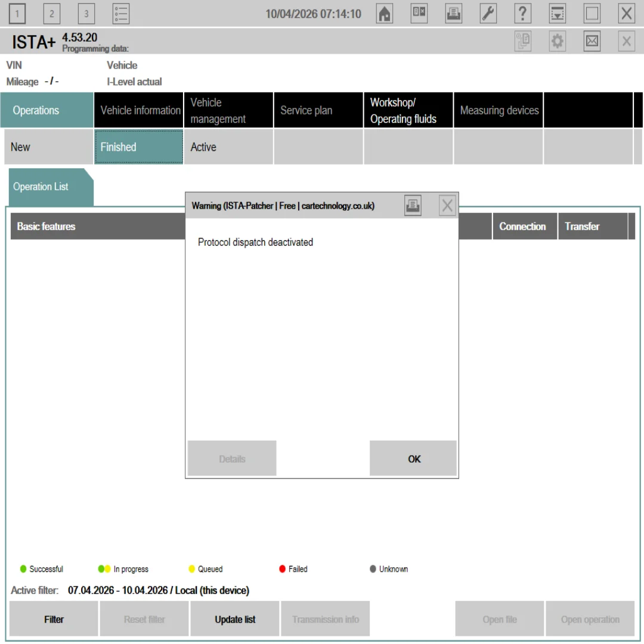Click the Transmission info button
The height and width of the screenshot is (644, 644).
pos(326,619)
